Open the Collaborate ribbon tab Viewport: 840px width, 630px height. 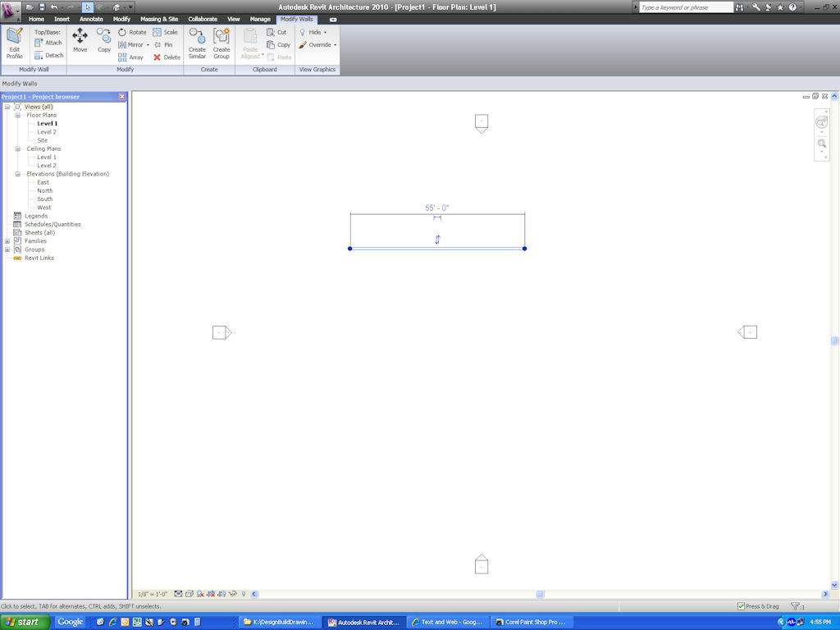coord(203,20)
